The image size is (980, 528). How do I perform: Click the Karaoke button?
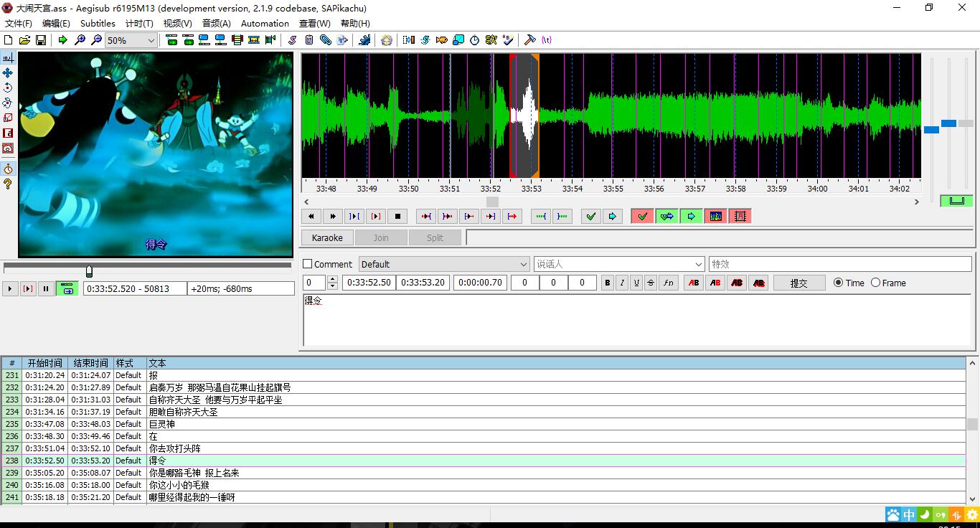pos(327,237)
